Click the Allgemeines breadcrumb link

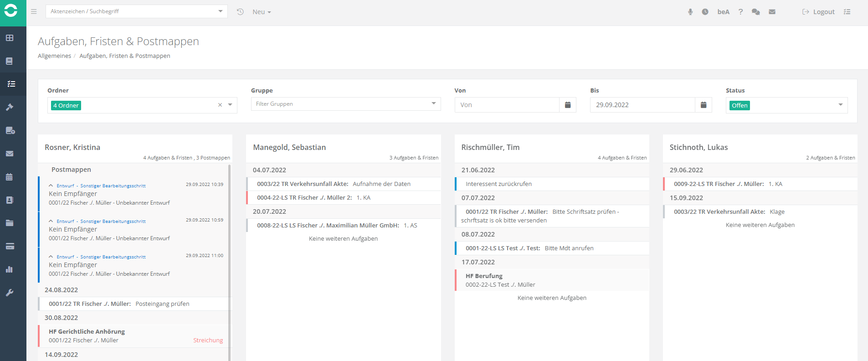tap(54, 56)
